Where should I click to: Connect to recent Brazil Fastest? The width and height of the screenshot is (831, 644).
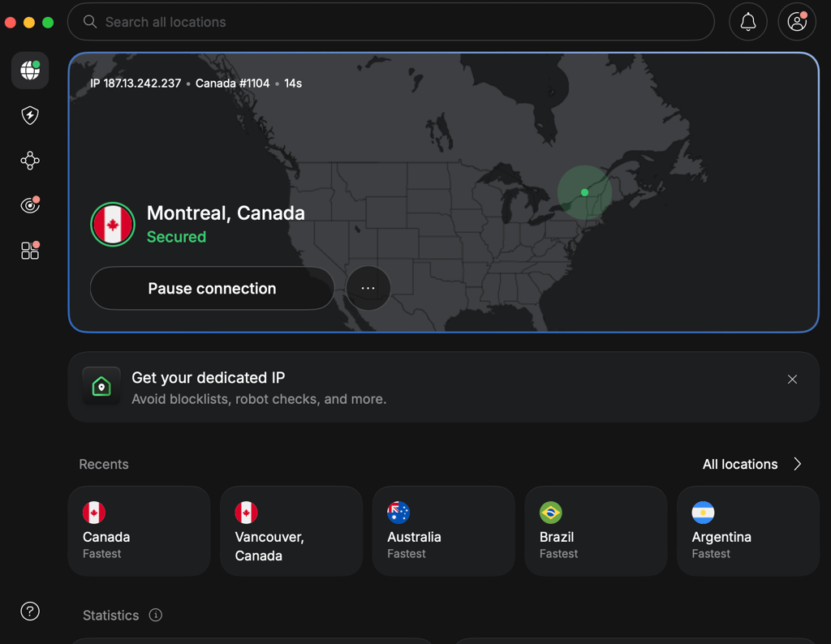596,530
